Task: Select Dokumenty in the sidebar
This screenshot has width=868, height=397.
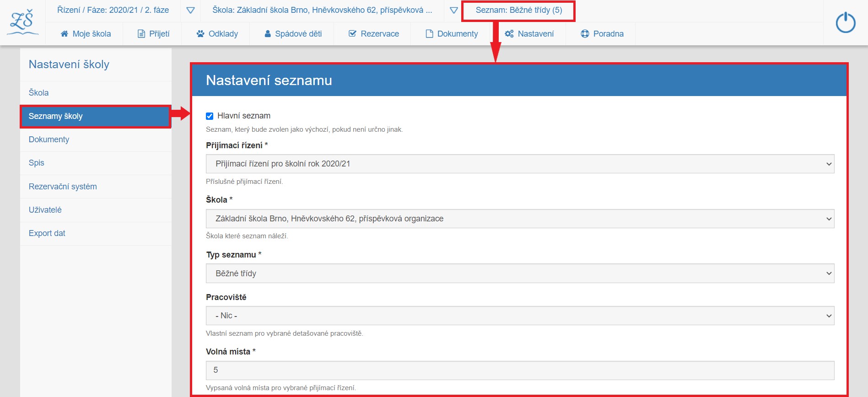Action: 96,139
